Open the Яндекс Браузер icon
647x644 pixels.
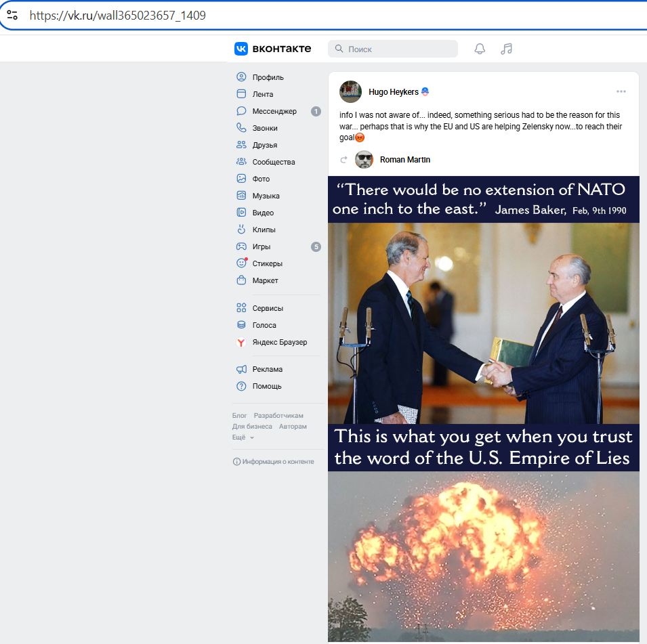click(241, 342)
